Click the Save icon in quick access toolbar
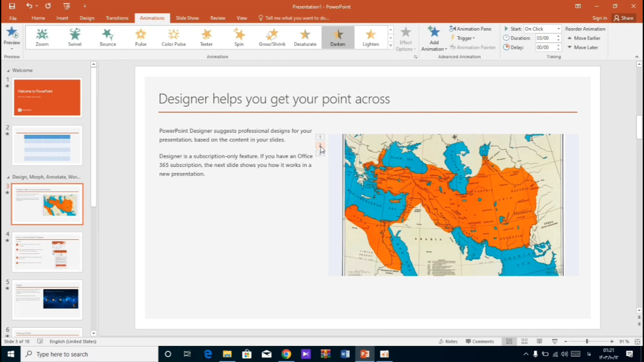Viewport: 644px width, 362px height. pos(12,6)
